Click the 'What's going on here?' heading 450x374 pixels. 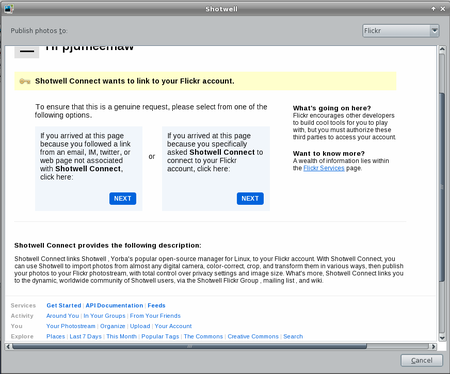click(x=332, y=108)
